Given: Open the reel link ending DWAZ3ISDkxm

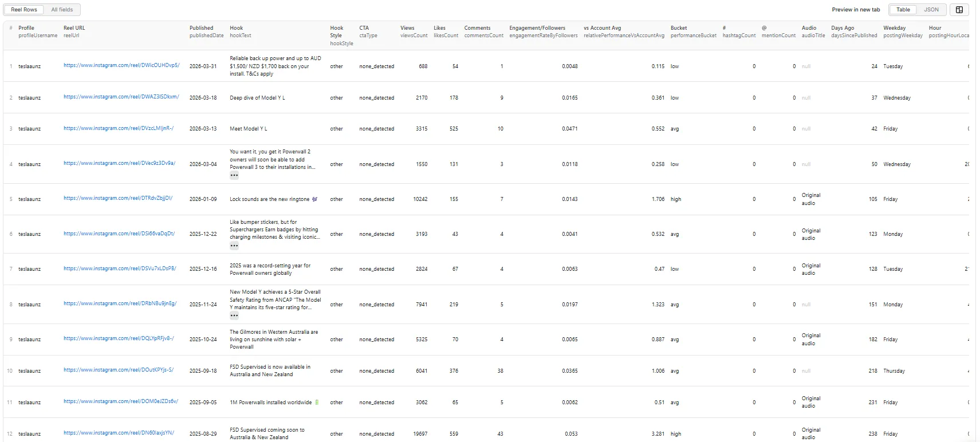Looking at the screenshot, I should coord(121,97).
